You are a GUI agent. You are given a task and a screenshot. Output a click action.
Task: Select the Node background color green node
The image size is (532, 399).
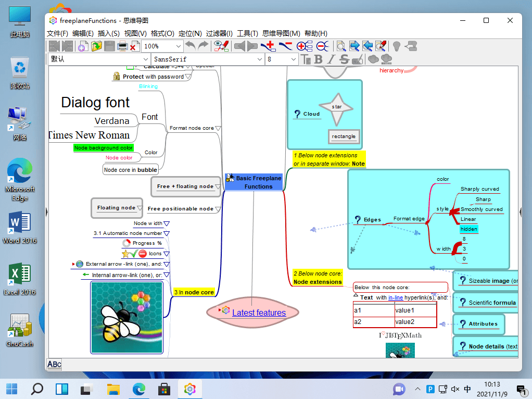[x=104, y=148]
